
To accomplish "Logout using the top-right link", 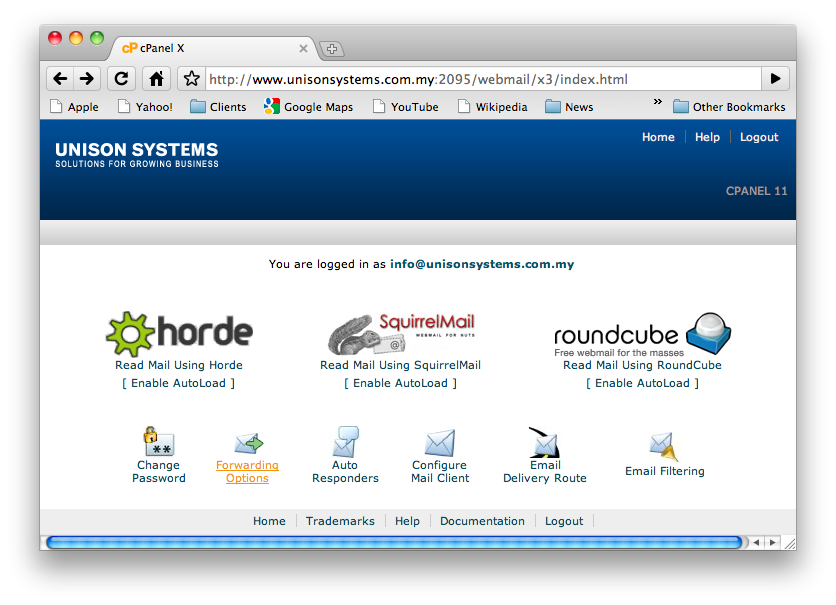I will click(x=759, y=137).
